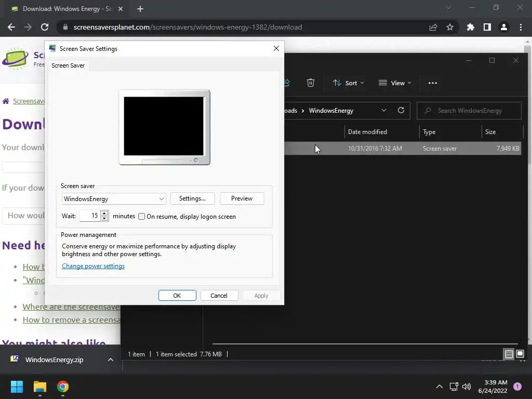Image resolution: width=532 pixels, height=399 pixels.
Task: Click the Share icon in File Explorer toolbar
Action: (287, 83)
